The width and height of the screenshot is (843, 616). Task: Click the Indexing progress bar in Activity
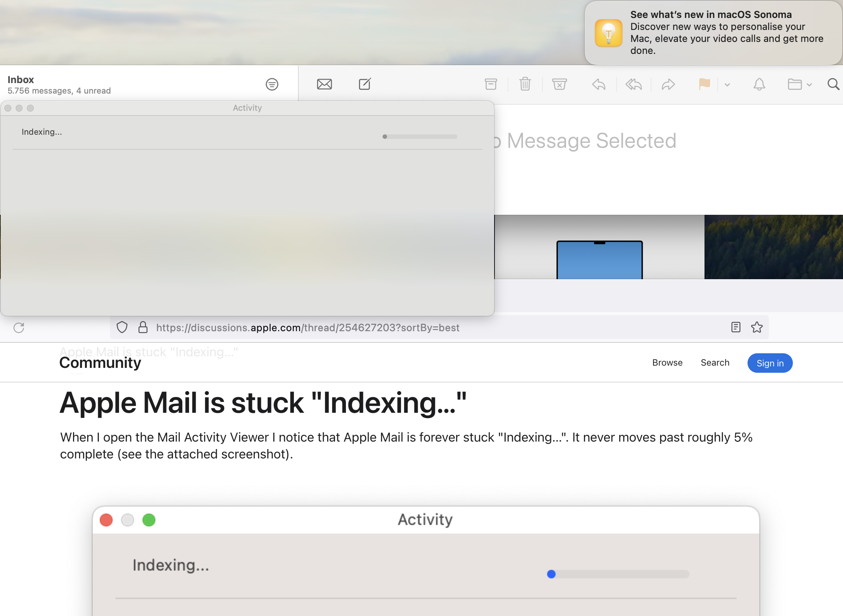(420, 137)
